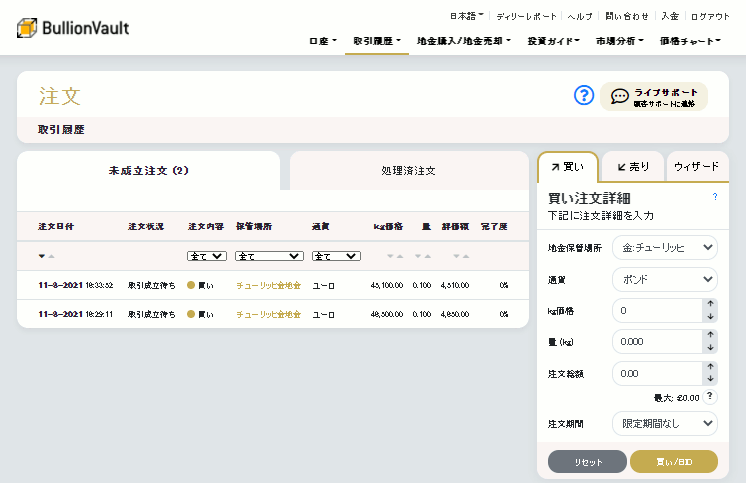Open チューリッヒ金地金 link in 18:29:11 row
Viewport: 746px width, 483px height.
click(269, 315)
